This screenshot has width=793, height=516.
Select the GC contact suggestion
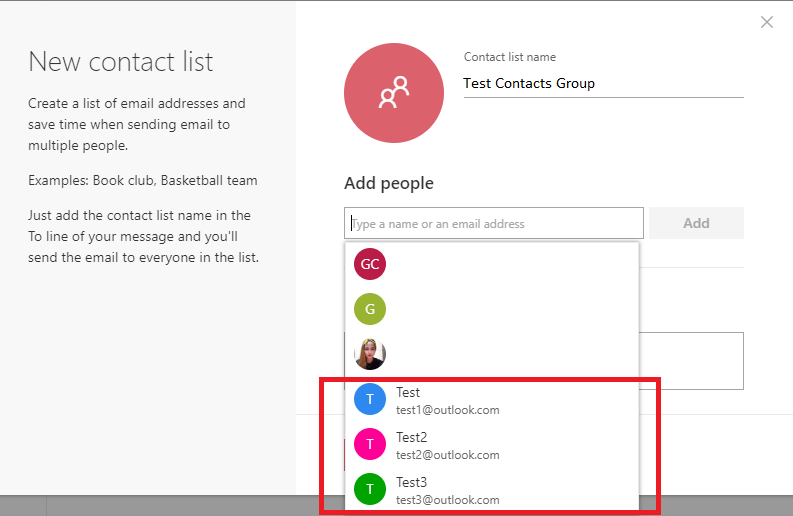[492, 264]
